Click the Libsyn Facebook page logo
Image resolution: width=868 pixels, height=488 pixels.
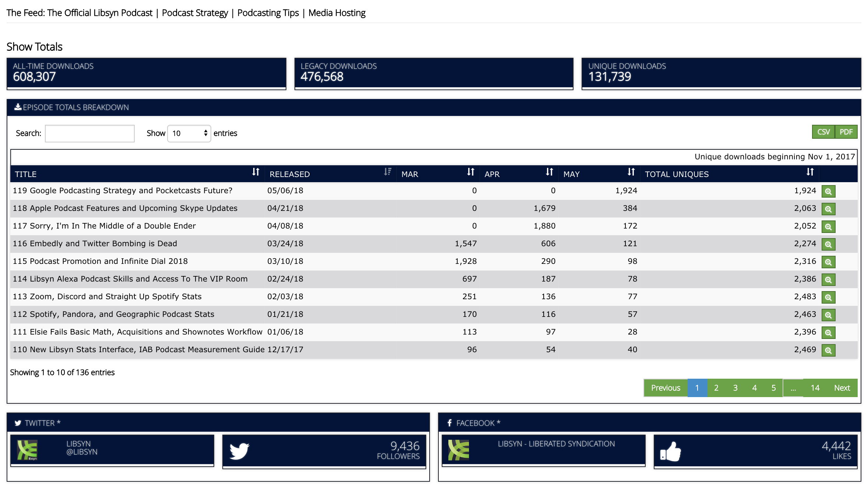[x=459, y=450]
